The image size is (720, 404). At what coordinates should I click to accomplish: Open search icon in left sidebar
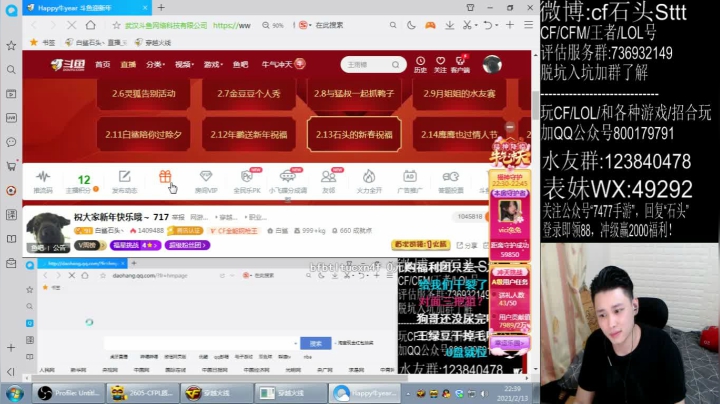11,70
